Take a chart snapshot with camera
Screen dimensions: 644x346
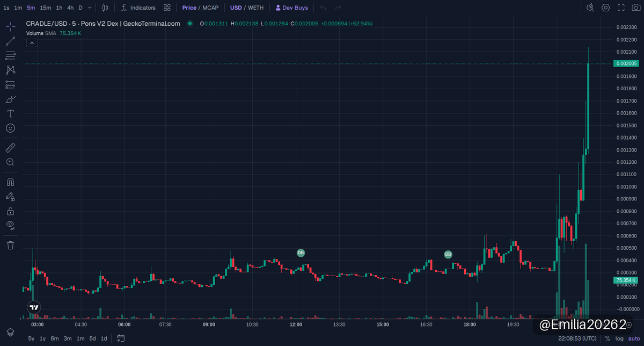click(x=636, y=8)
